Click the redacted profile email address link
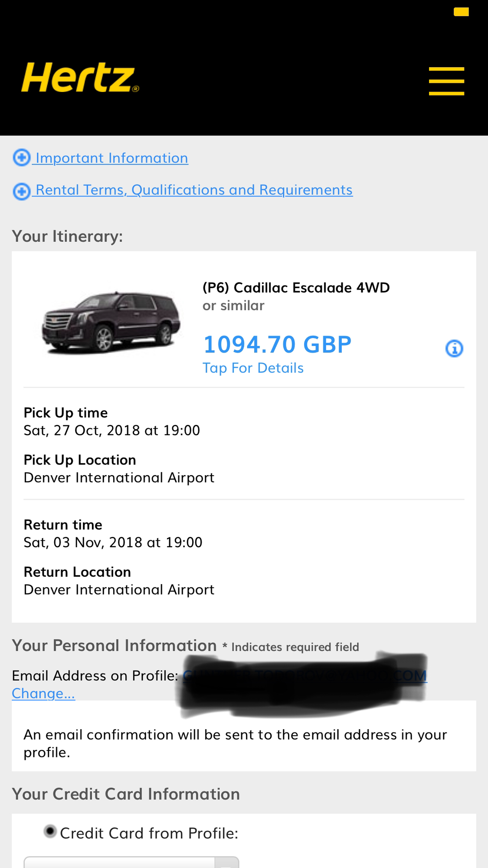 tap(305, 676)
